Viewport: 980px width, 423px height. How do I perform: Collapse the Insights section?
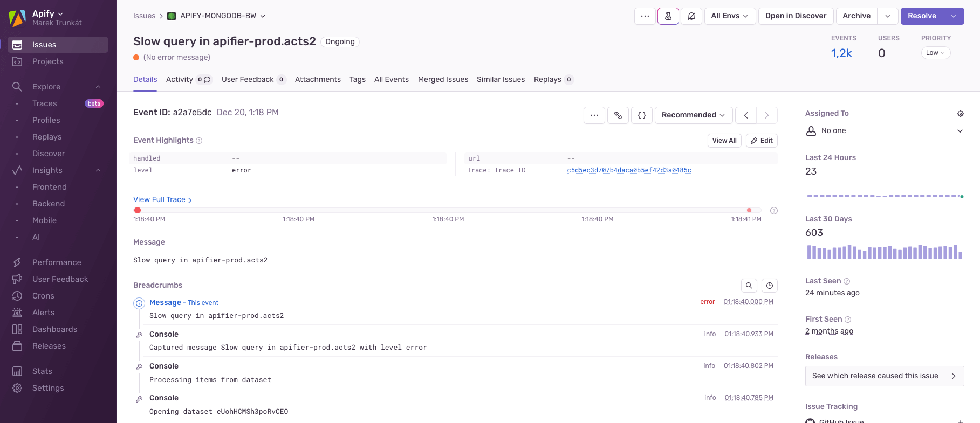click(x=98, y=170)
